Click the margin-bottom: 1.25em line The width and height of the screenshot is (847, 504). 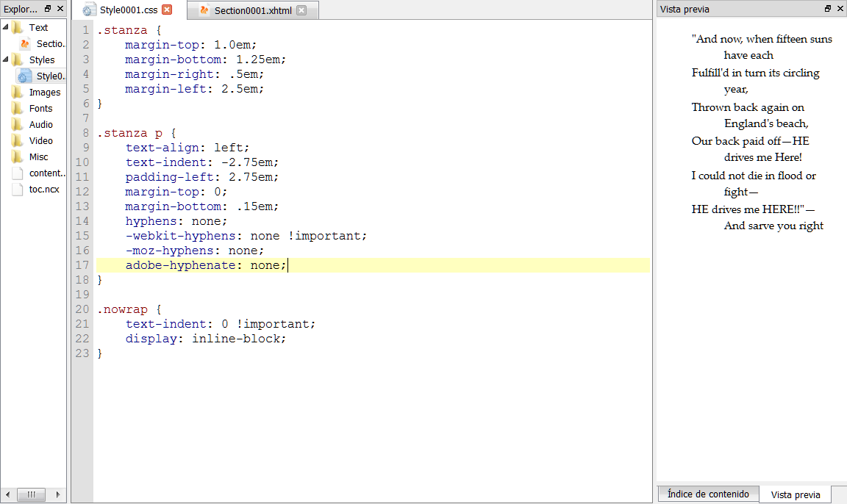click(x=205, y=60)
